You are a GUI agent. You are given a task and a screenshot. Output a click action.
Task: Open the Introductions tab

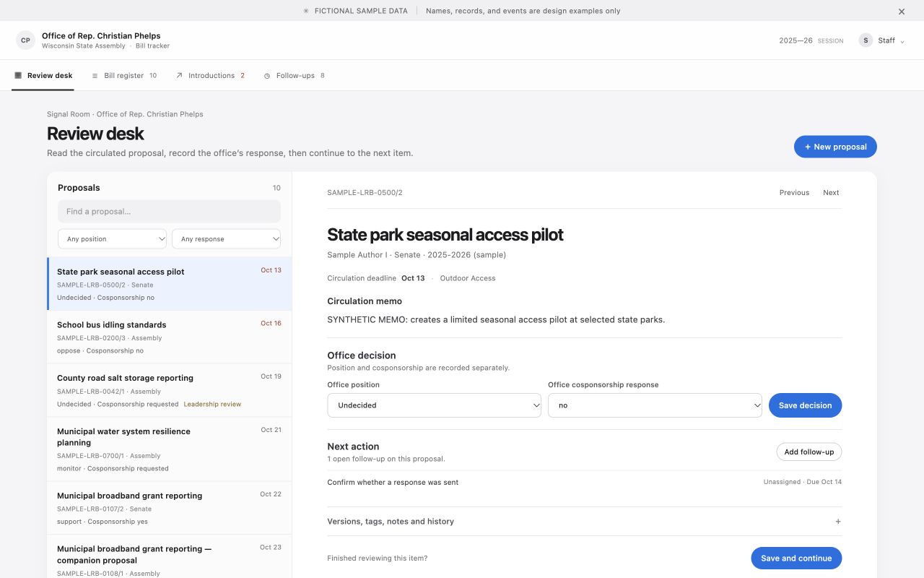coord(210,75)
